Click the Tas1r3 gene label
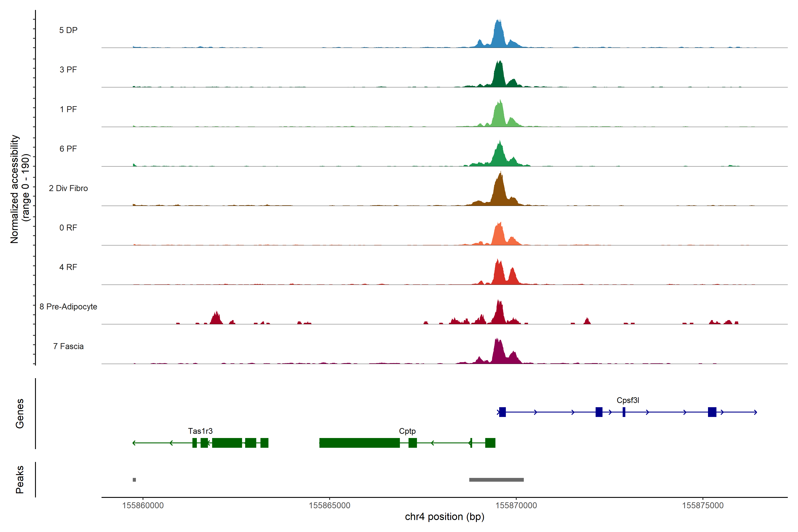The height and width of the screenshot is (532, 798). [x=200, y=431]
